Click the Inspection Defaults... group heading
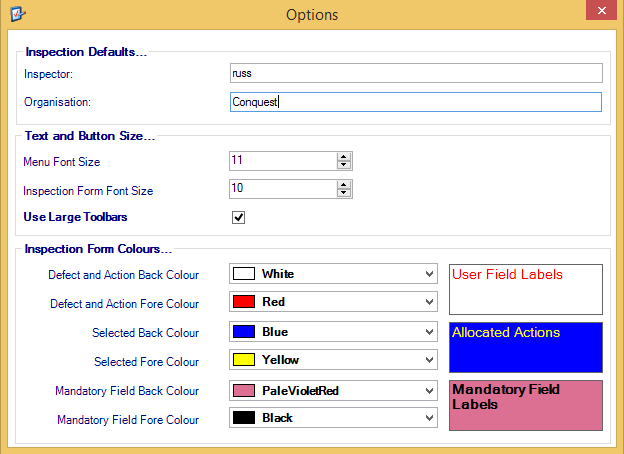 click(x=86, y=52)
